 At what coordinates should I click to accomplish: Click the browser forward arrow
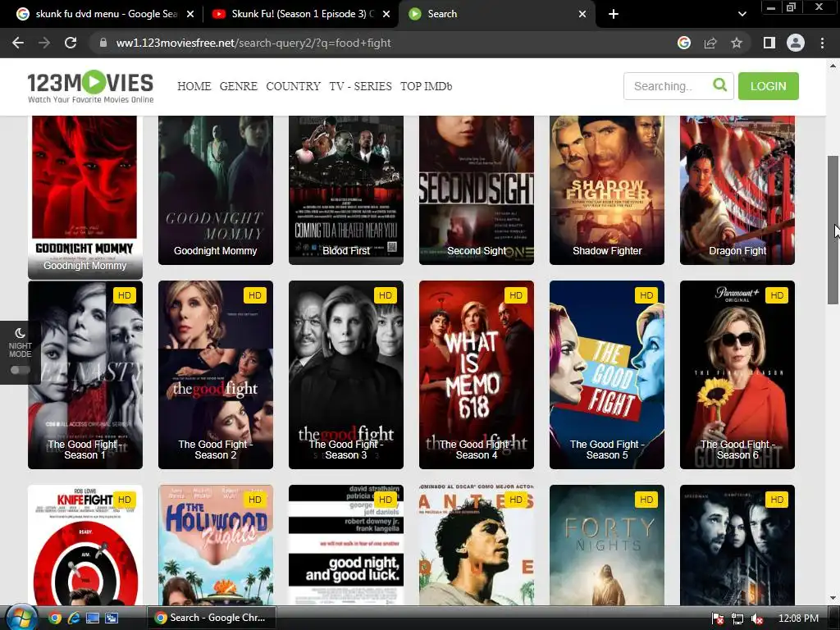(x=44, y=43)
